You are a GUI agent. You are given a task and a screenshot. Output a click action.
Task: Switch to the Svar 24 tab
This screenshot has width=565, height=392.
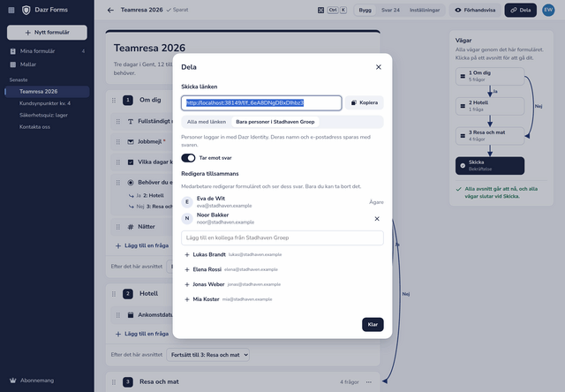tap(390, 10)
